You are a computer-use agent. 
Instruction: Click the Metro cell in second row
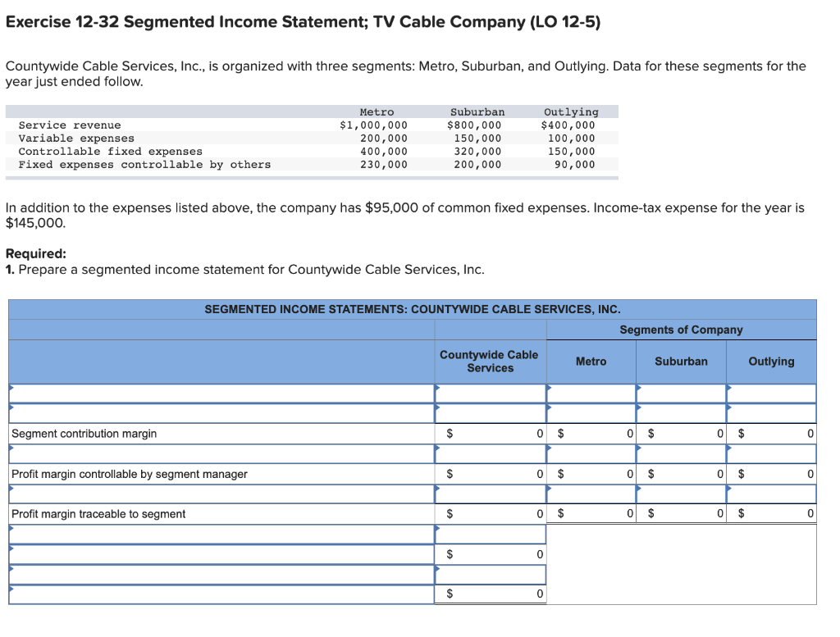tap(591, 413)
